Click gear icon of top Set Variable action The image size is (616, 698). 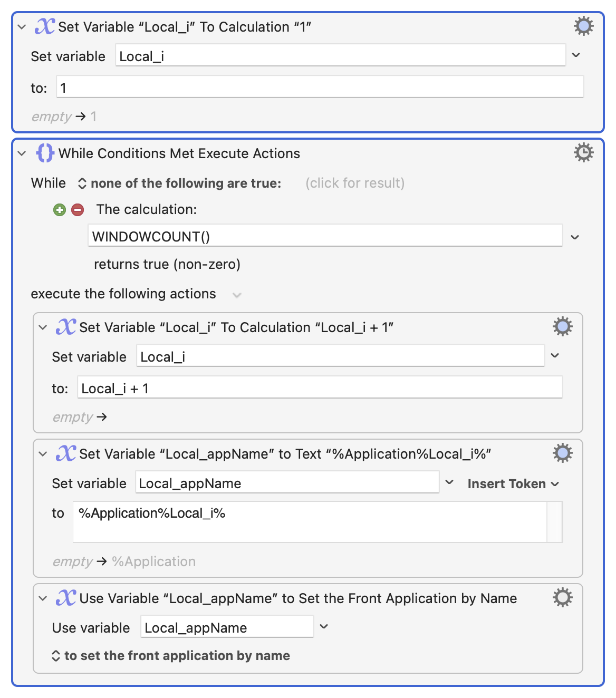[x=583, y=26]
